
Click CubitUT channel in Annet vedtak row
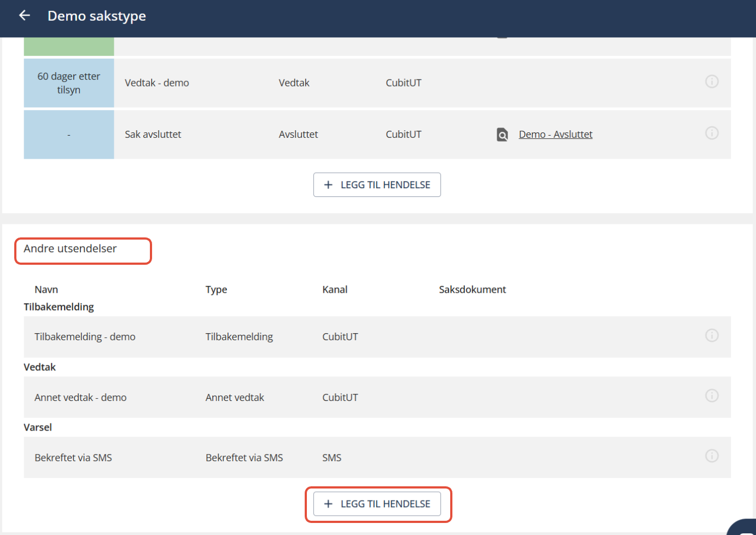point(340,398)
